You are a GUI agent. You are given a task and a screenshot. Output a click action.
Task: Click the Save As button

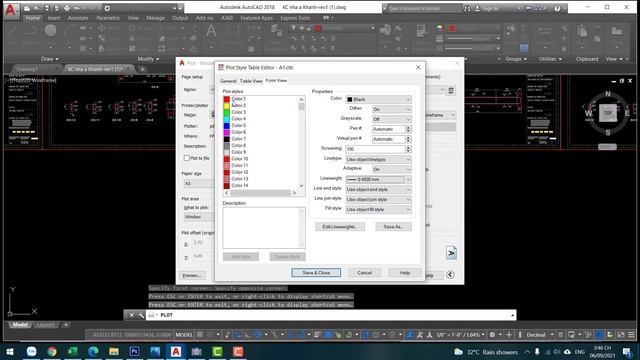tap(393, 227)
